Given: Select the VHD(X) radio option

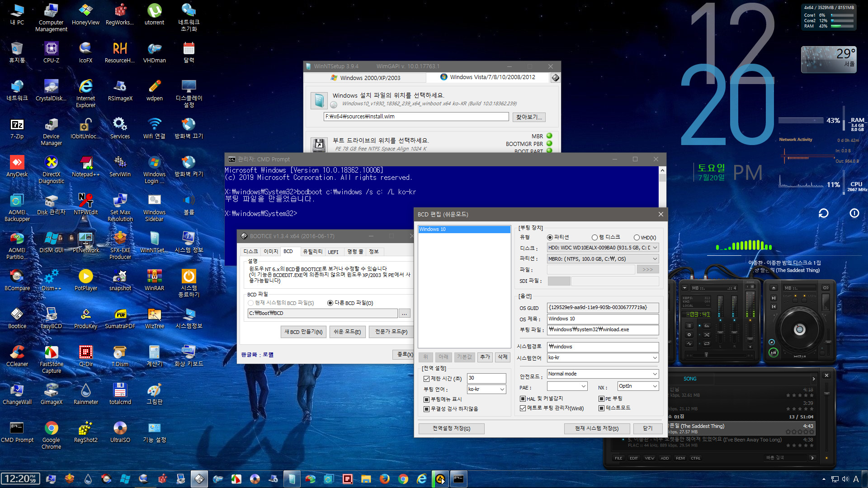Looking at the screenshot, I should point(637,238).
